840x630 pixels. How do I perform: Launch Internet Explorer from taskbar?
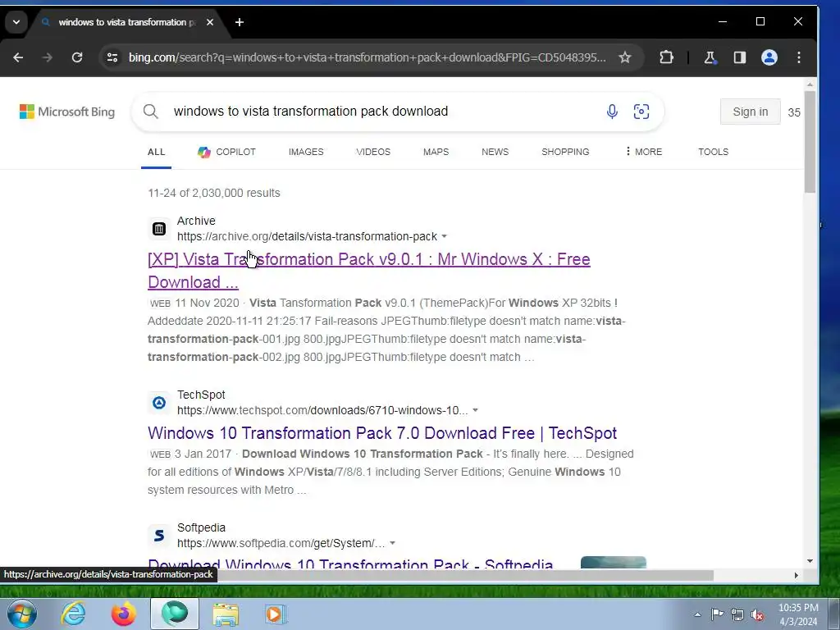(73, 614)
